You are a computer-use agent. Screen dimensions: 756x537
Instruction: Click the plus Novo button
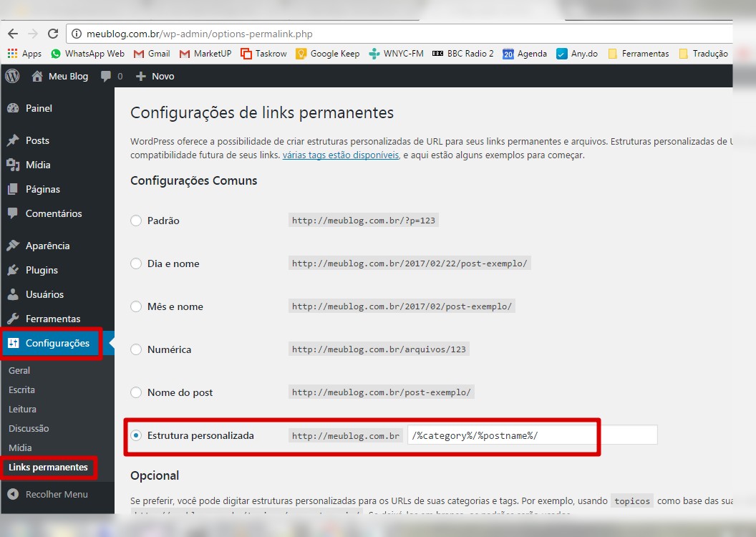coord(155,76)
